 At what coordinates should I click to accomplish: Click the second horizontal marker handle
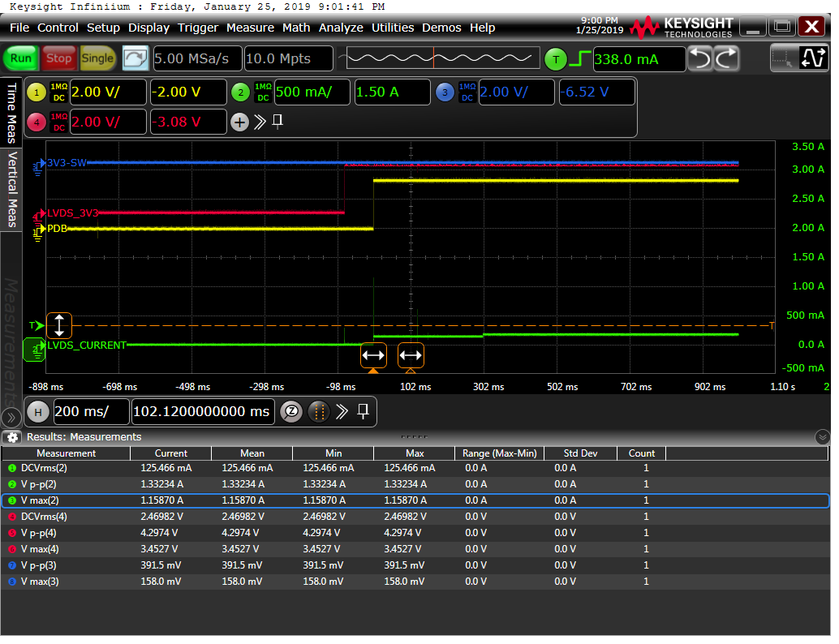(411, 356)
